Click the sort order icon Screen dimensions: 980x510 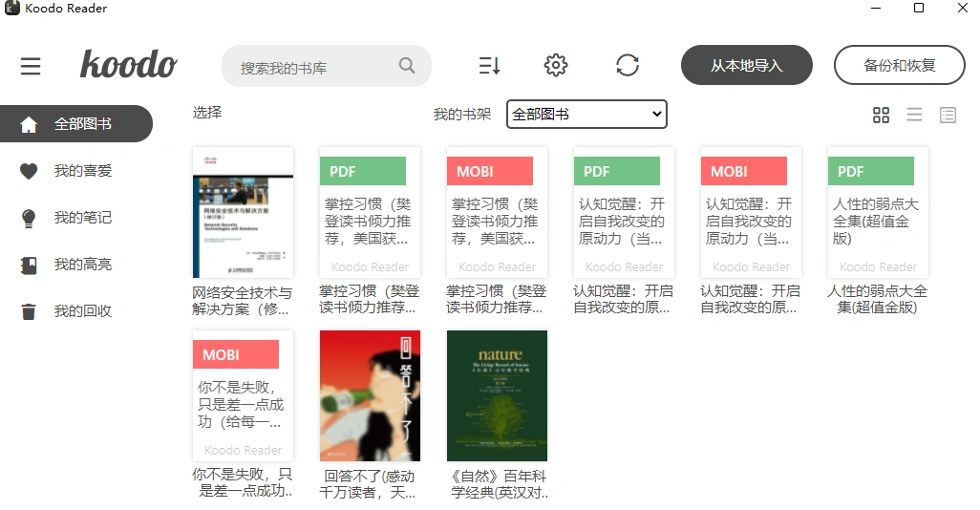(x=489, y=66)
